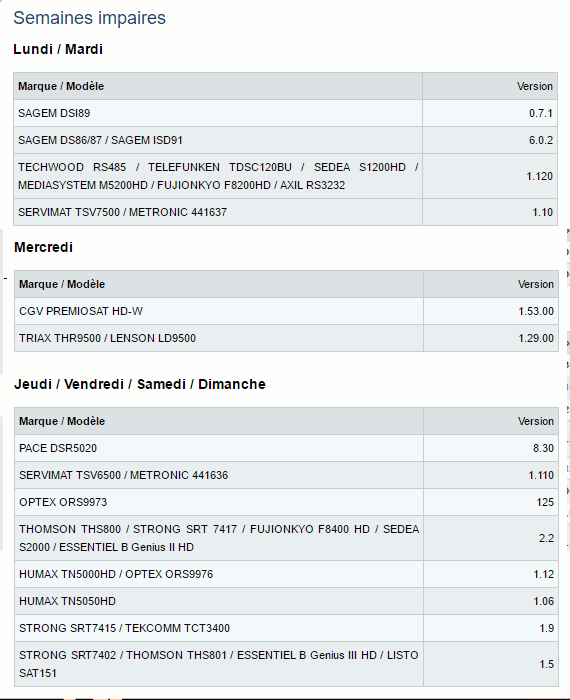Image resolution: width=570 pixels, height=700 pixels.
Task: Click SAGEM DS86/87 / SAGEM ISD91 cell
Action: (218, 140)
